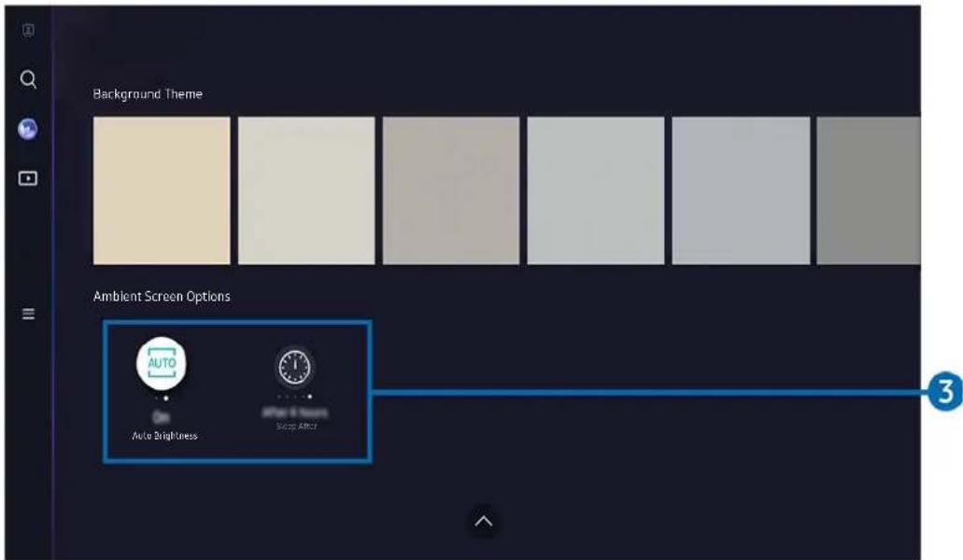Toggle the Auto Brightness option
This screenshot has height=560, width=963.
[162, 363]
